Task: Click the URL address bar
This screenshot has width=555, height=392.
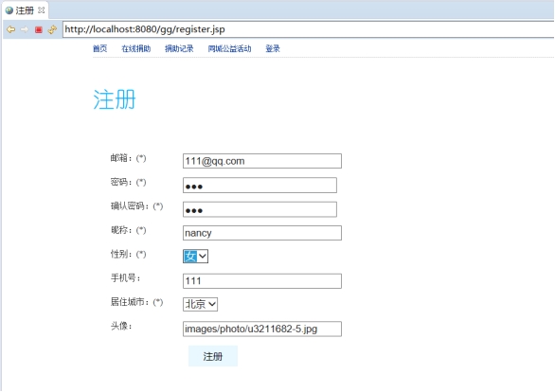Action: pos(308,29)
